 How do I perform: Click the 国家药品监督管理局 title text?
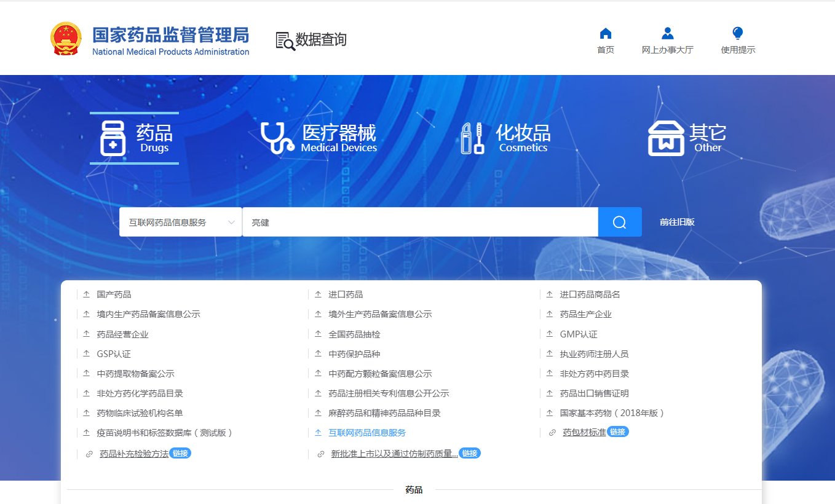[170, 35]
